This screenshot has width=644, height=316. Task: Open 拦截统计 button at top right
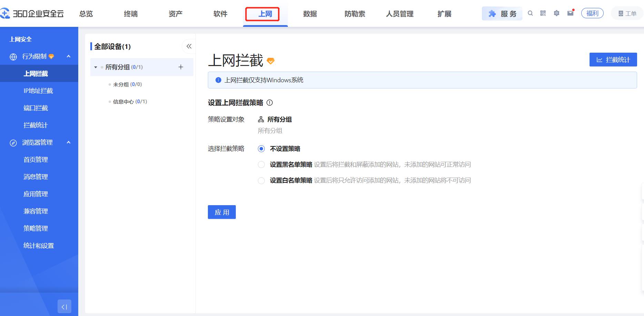point(613,60)
